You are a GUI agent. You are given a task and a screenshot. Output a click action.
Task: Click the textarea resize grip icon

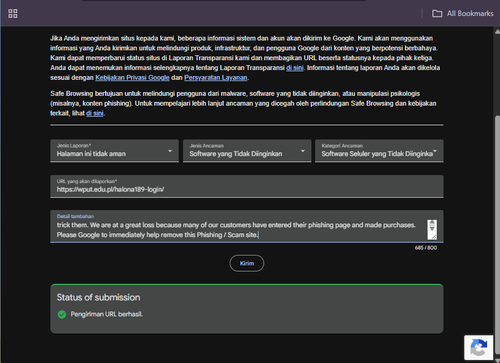point(432,230)
